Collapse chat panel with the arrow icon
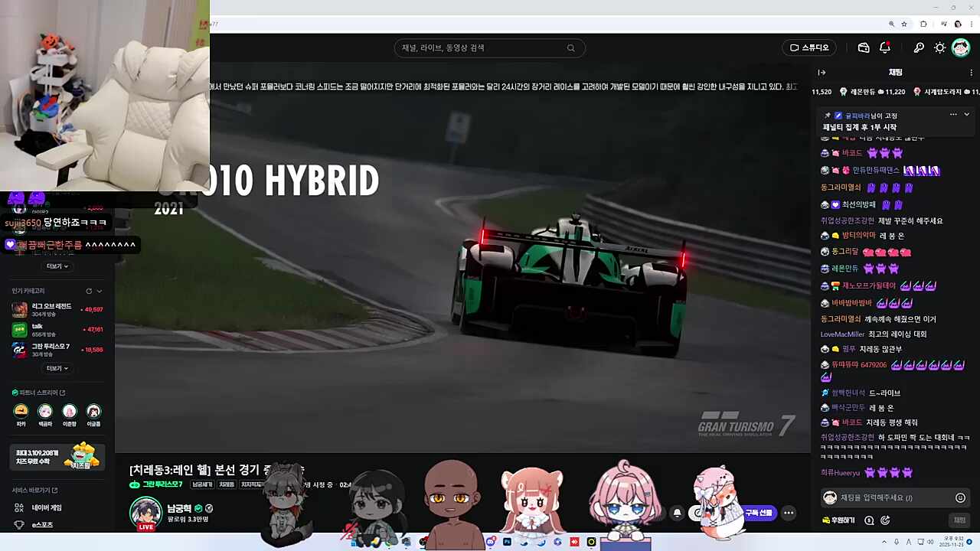This screenshot has height=551, width=980. click(x=822, y=73)
